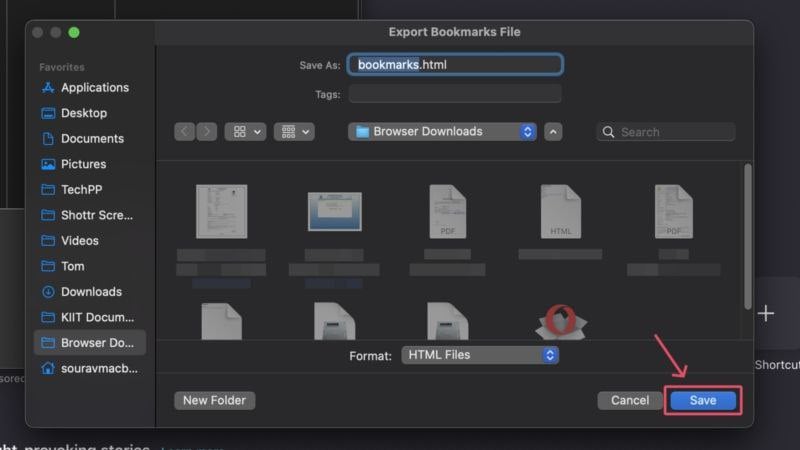Screen dimensions: 800x450
Task: Click the Documents page icon in the sidebar
Action: [48, 139]
